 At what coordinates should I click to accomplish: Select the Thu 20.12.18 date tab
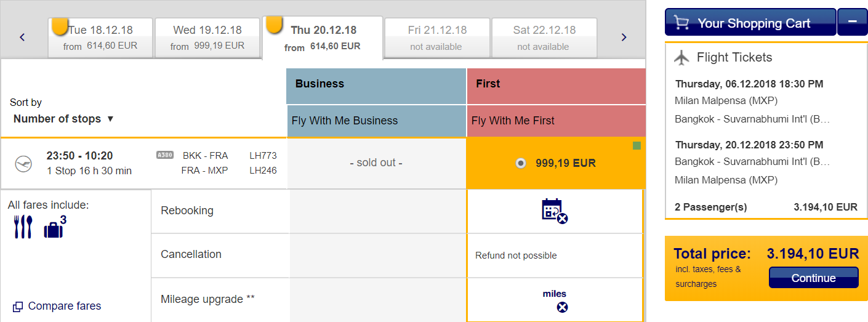coord(323,38)
